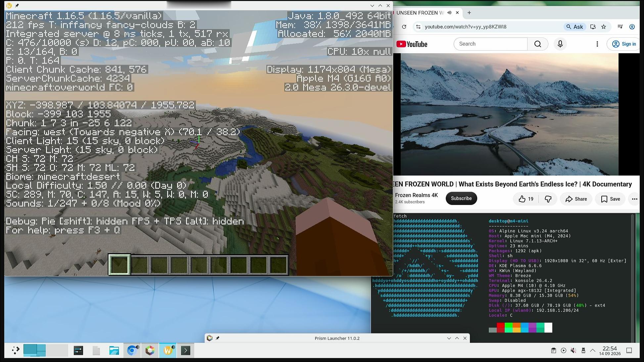Open more actions beside the Save button

[x=634, y=199]
